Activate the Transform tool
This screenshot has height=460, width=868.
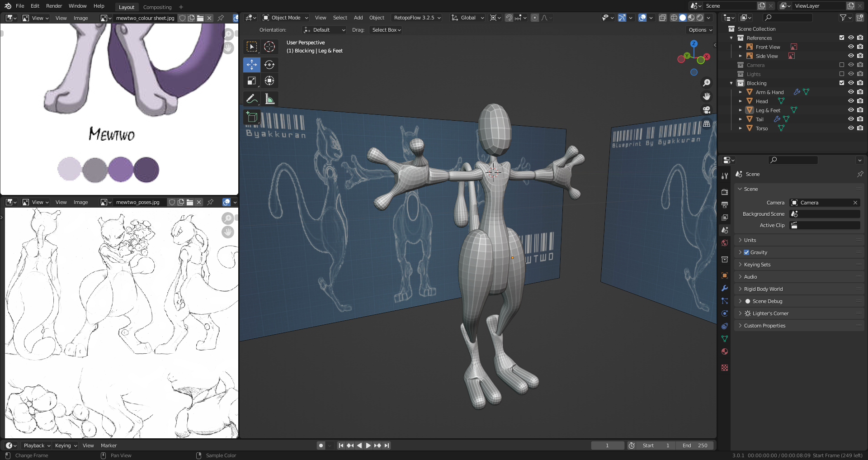pyautogui.click(x=269, y=81)
